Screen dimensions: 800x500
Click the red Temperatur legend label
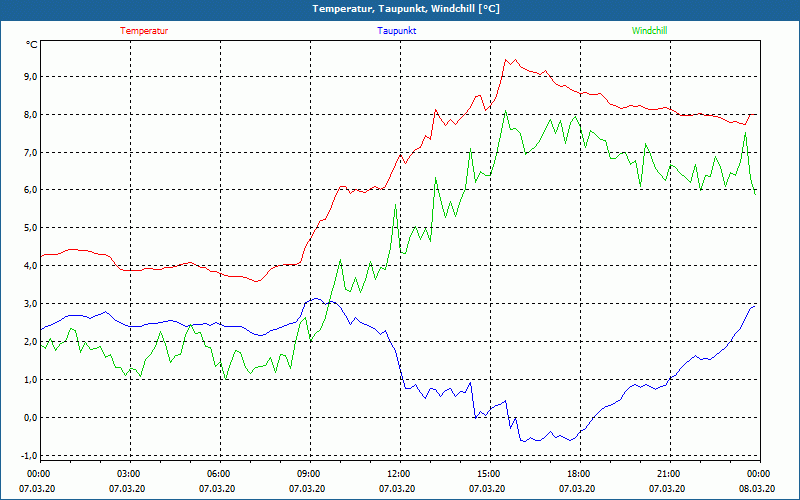144,31
